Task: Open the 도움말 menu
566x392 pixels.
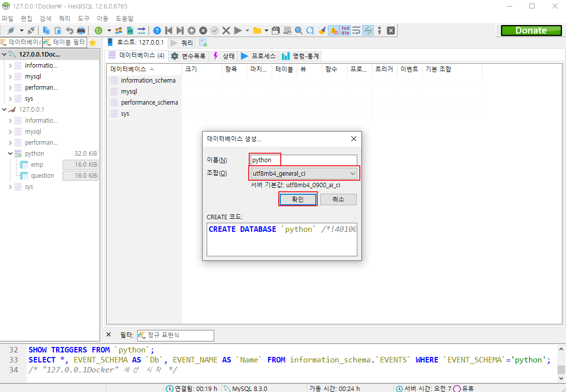Action: 125,18
